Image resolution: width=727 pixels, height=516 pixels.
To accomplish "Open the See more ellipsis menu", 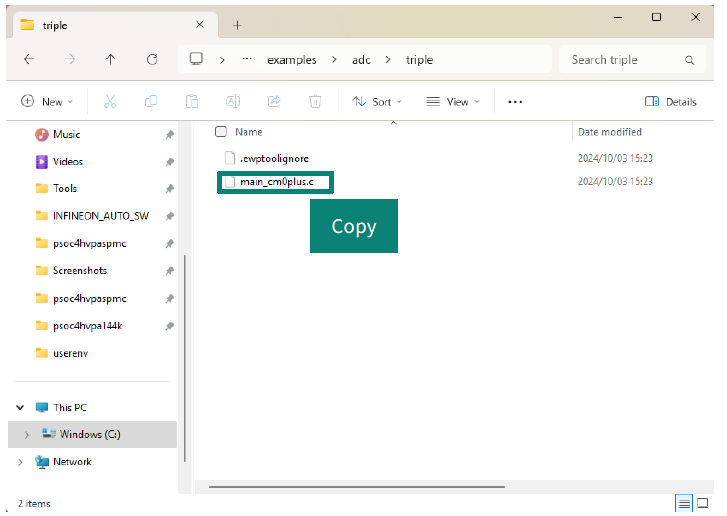I will pos(515,102).
